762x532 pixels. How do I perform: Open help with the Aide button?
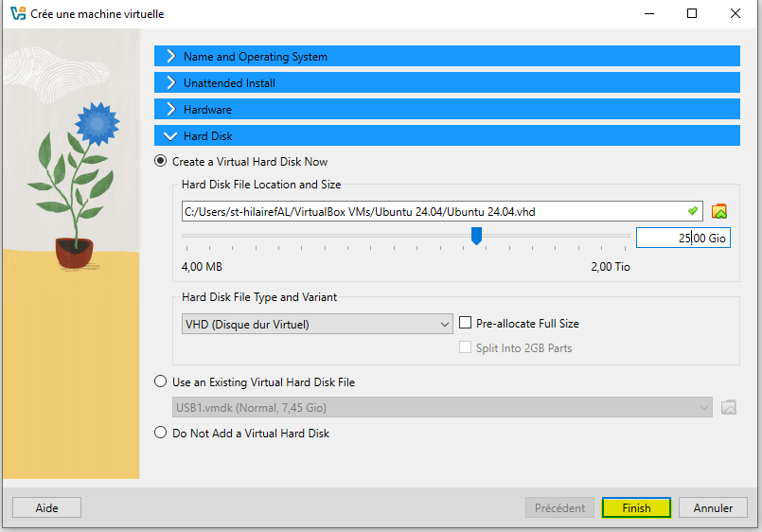point(46,508)
